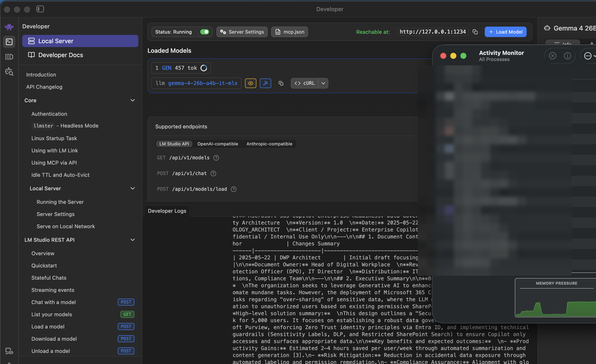Image resolution: width=596 pixels, height=364 pixels.
Task: Select the LM Studio API tab
Action: click(174, 144)
